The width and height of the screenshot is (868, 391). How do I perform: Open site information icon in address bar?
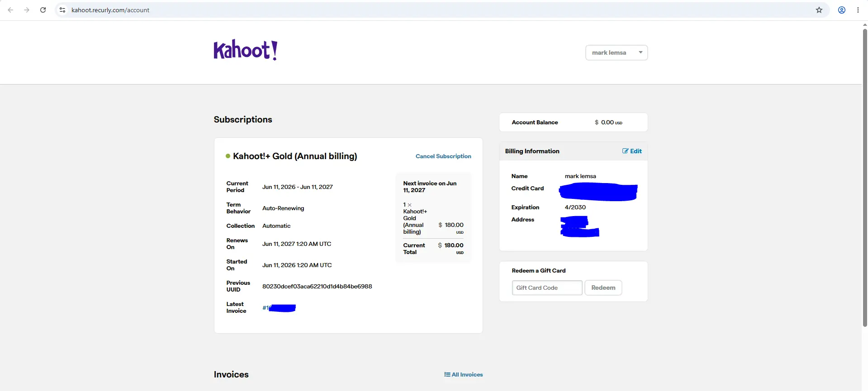tap(62, 10)
